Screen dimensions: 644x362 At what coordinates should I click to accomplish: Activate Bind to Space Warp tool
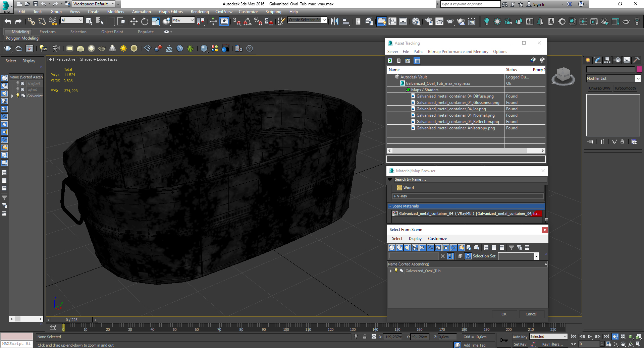(x=53, y=21)
